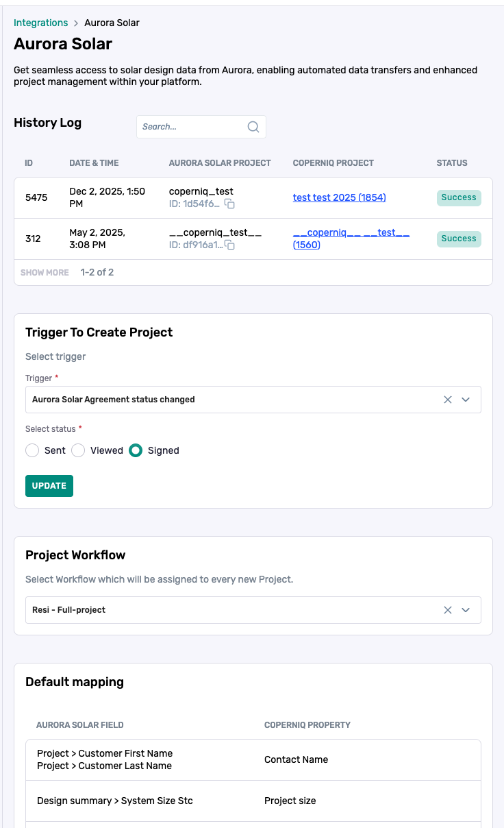Click the Success badge in row 5475
The image size is (504, 828).
pos(459,197)
